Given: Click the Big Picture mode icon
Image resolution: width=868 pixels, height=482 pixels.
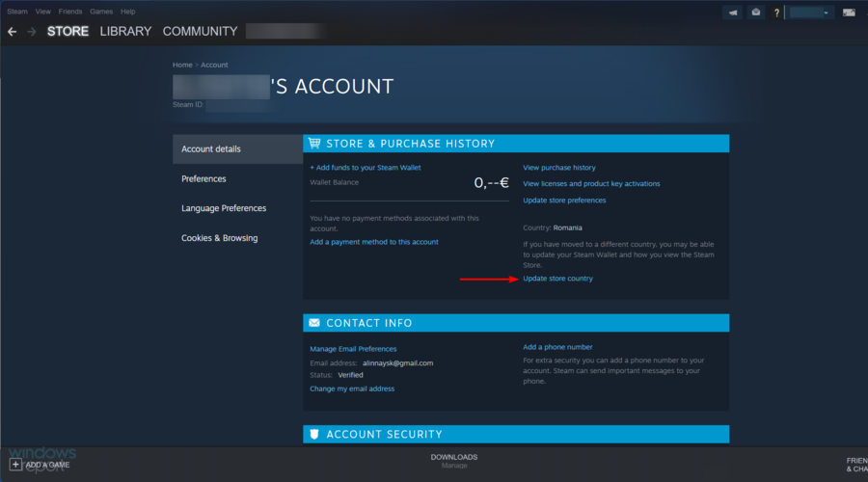Looking at the screenshot, I should [849, 13].
